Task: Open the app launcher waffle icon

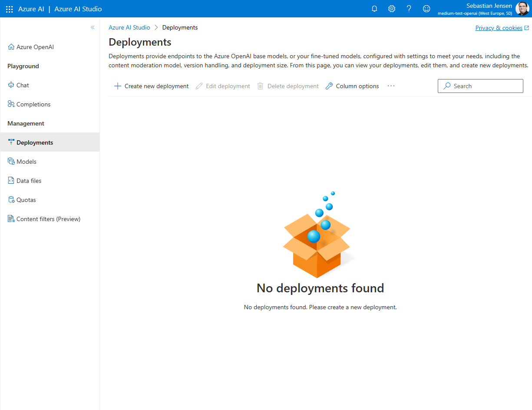Action: pyautogui.click(x=9, y=9)
